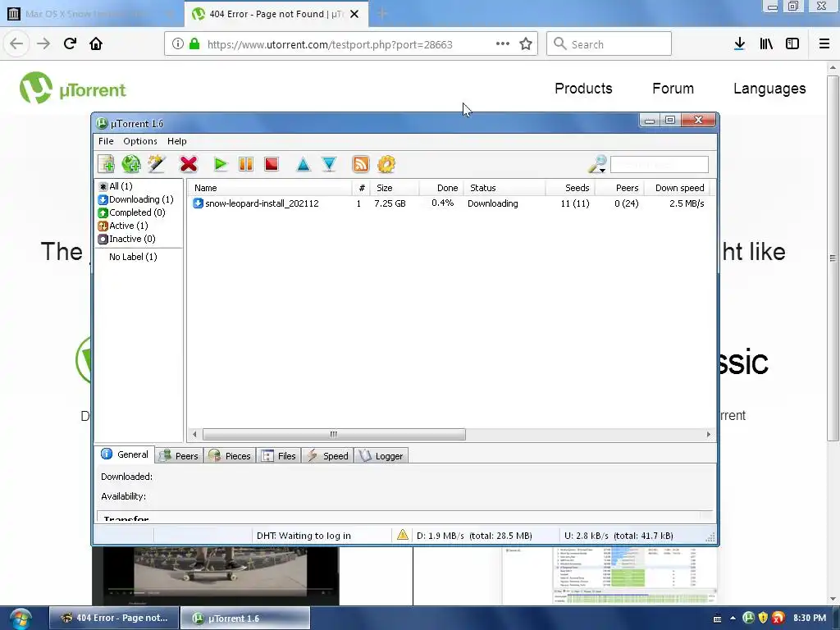Click the yellow warning network status icon
The width and height of the screenshot is (840, 630).
click(402, 535)
